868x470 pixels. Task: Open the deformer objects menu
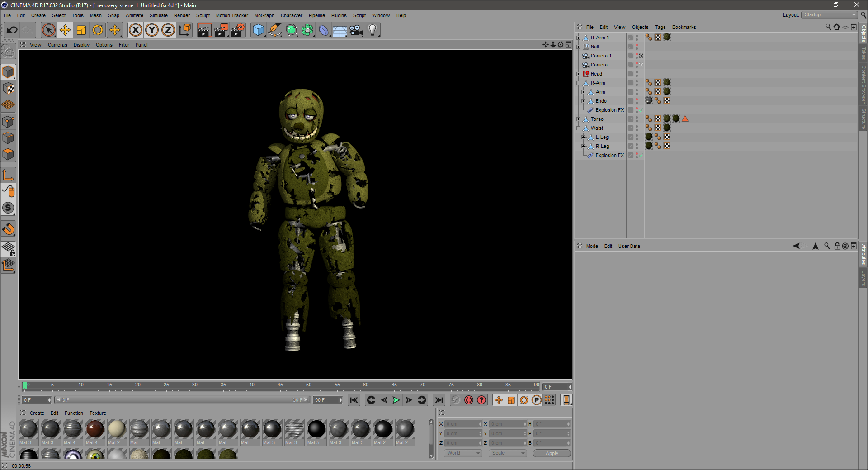coord(324,30)
